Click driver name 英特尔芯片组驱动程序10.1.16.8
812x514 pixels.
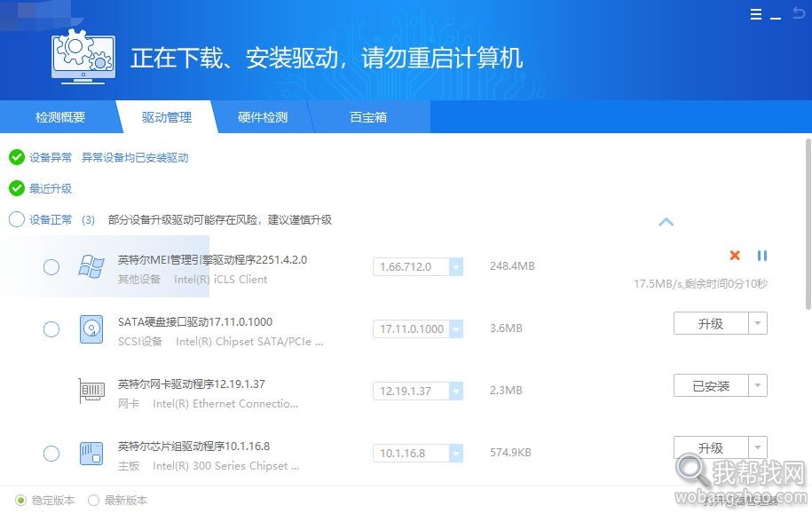pyautogui.click(x=193, y=447)
